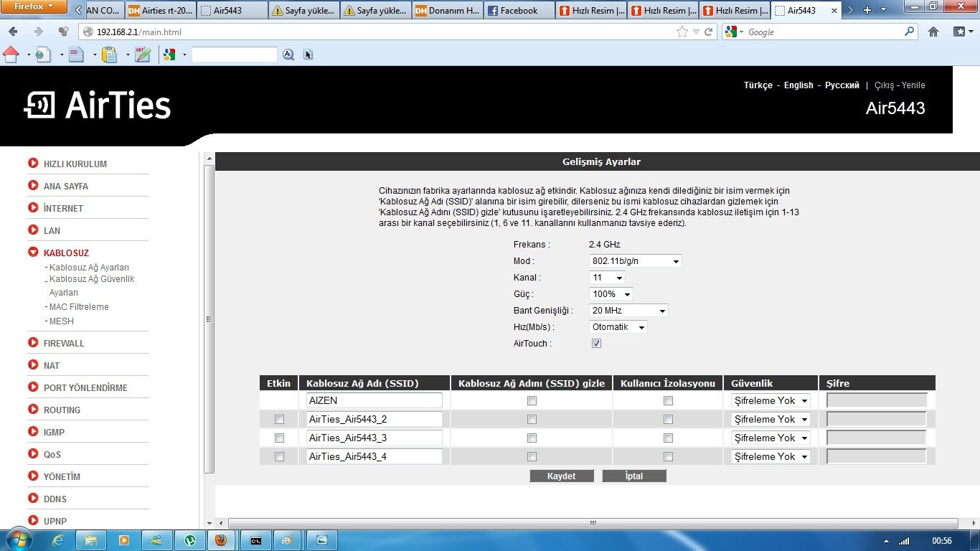Image resolution: width=980 pixels, height=551 pixels.
Task: Check user isolation for AirTies_Air5443_3
Action: tap(668, 438)
